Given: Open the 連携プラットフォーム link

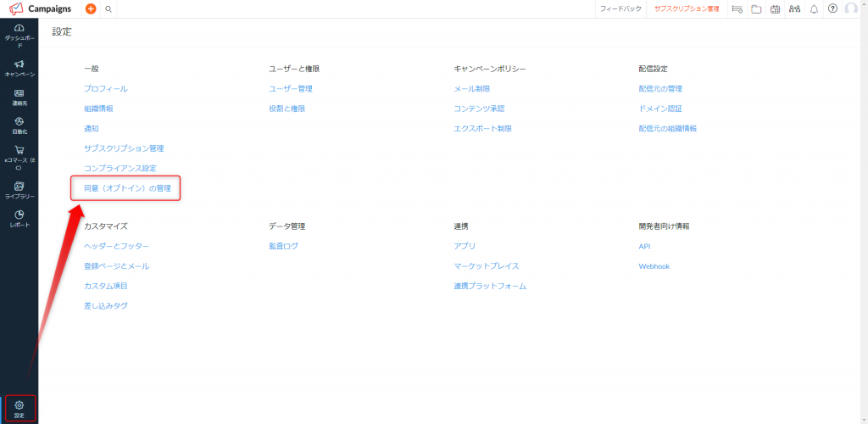Looking at the screenshot, I should pyautogui.click(x=490, y=286).
